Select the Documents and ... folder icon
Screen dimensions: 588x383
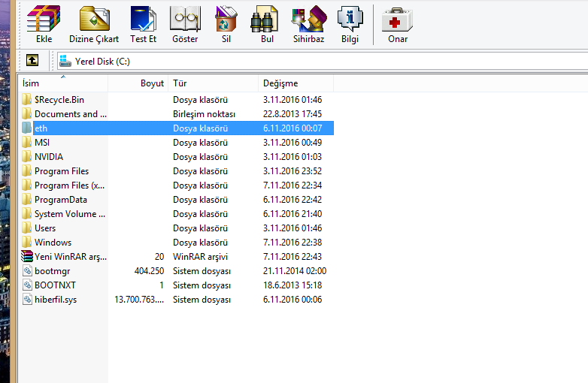point(26,114)
